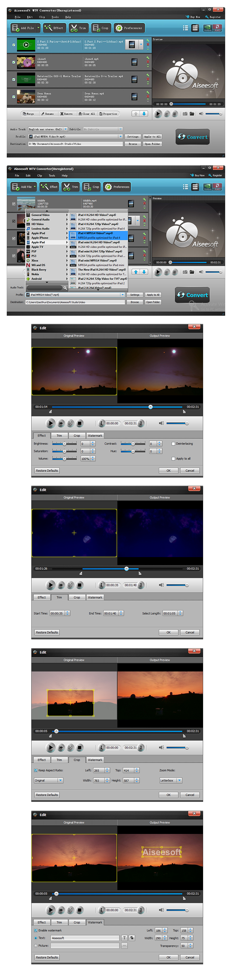Click the picture browse ellipsis button

click(124, 945)
